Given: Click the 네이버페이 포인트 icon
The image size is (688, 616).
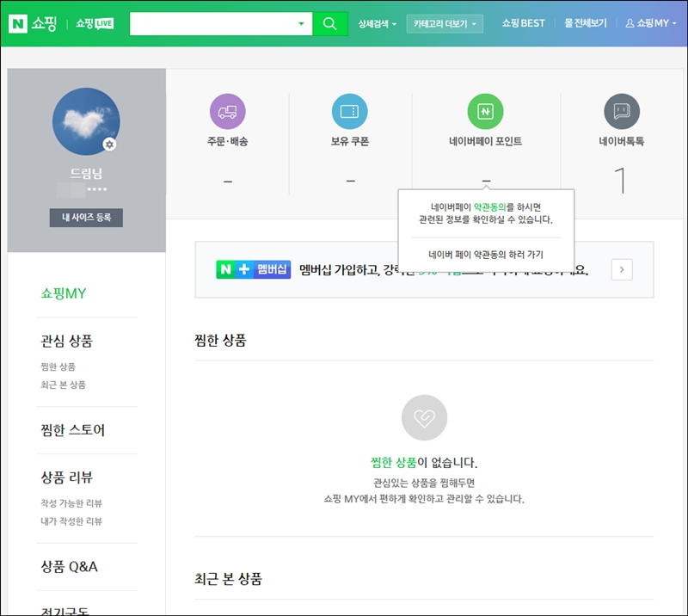Looking at the screenshot, I should (485, 112).
